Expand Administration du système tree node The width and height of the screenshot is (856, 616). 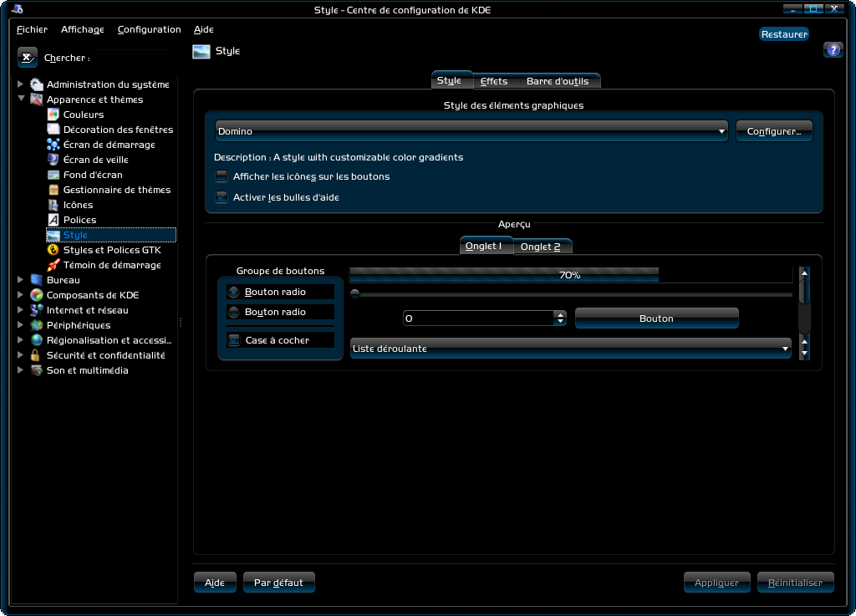tap(20, 84)
